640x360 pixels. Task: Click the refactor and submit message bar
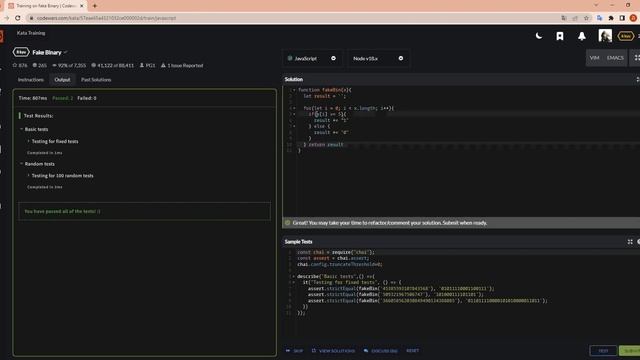pyautogui.click(x=461, y=223)
